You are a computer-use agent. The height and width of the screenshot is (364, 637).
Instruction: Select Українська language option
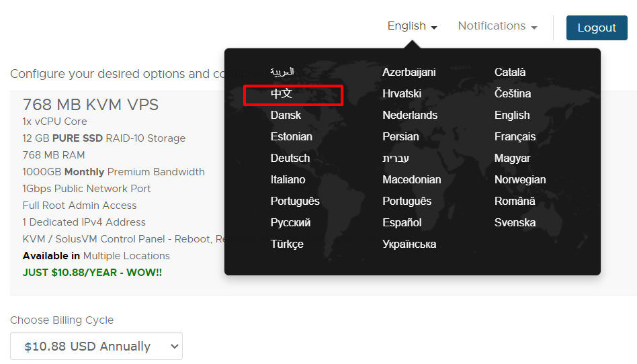[x=409, y=244]
